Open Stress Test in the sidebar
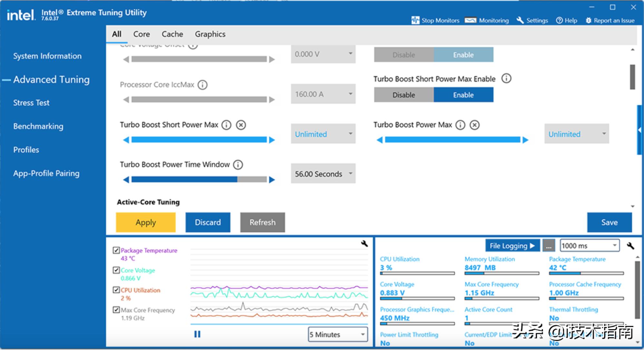 [x=31, y=103]
